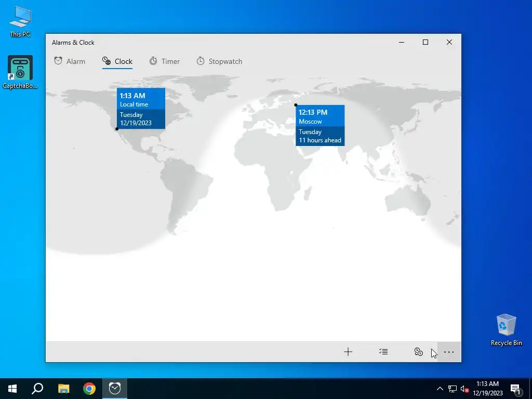Click the 1:13 AM local time text
The height and width of the screenshot is (399, 532).
click(x=132, y=96)
